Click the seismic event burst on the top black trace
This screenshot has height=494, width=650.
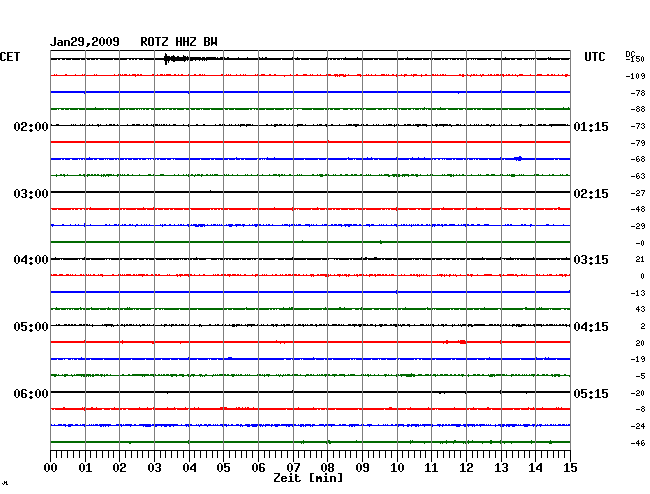[176, 59]
